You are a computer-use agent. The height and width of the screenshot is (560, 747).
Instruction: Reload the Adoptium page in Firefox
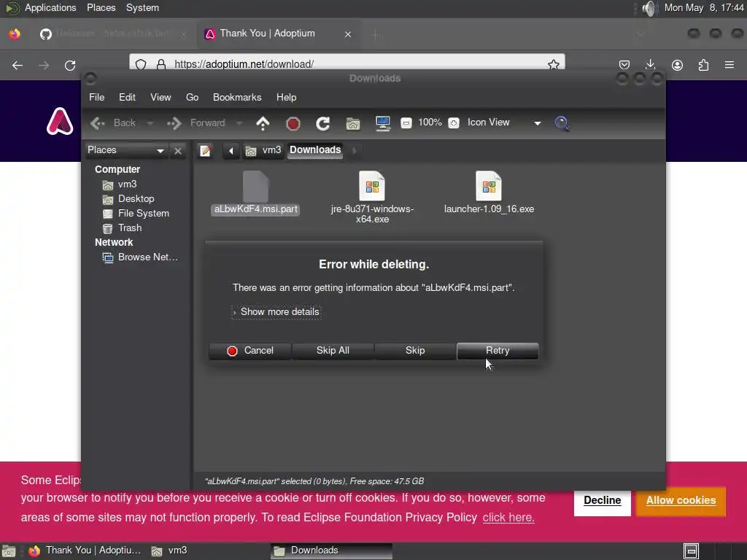[70, 65]
